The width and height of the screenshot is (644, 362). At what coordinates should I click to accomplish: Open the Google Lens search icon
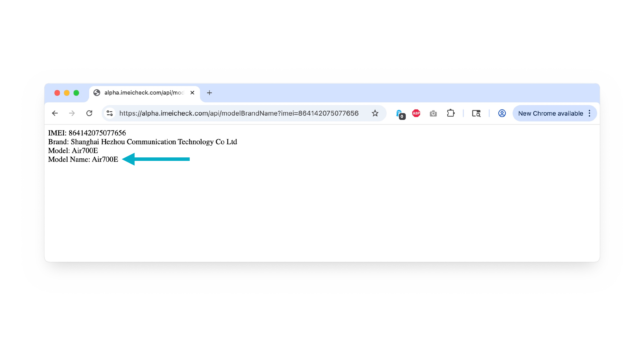(x=476, y=113)
